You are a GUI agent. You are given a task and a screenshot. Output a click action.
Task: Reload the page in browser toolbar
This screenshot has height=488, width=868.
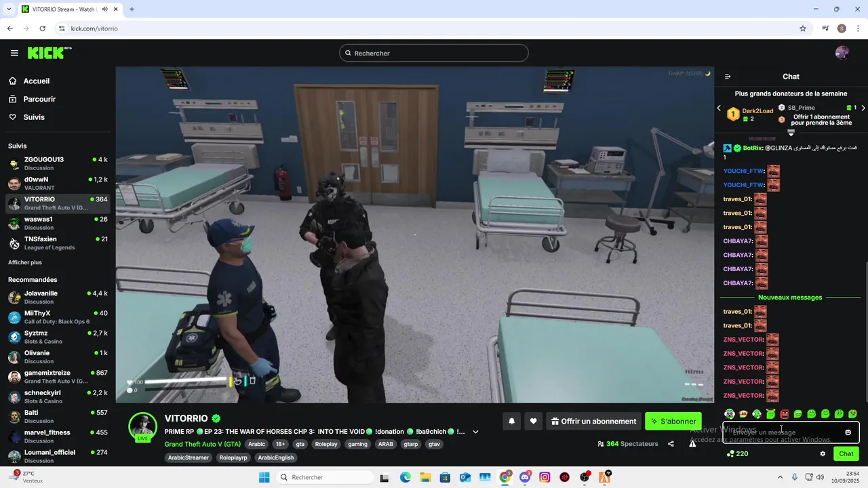[43, 28]
